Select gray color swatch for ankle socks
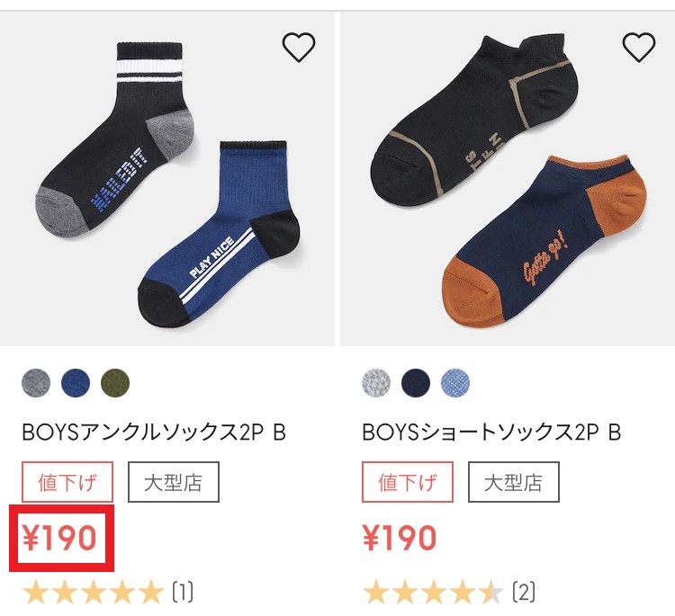Image resolution: width=675 pixels, height=616 pixels. coord(36,382)
